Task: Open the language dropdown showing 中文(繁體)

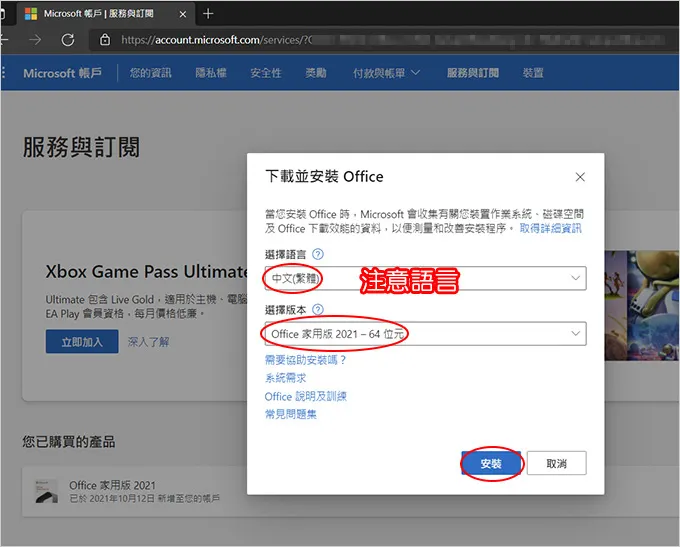Action: coord(425,278)
